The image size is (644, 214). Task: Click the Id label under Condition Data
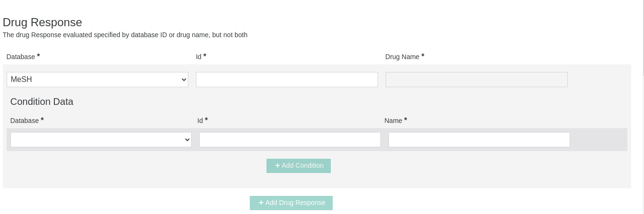tap(200, 121)
